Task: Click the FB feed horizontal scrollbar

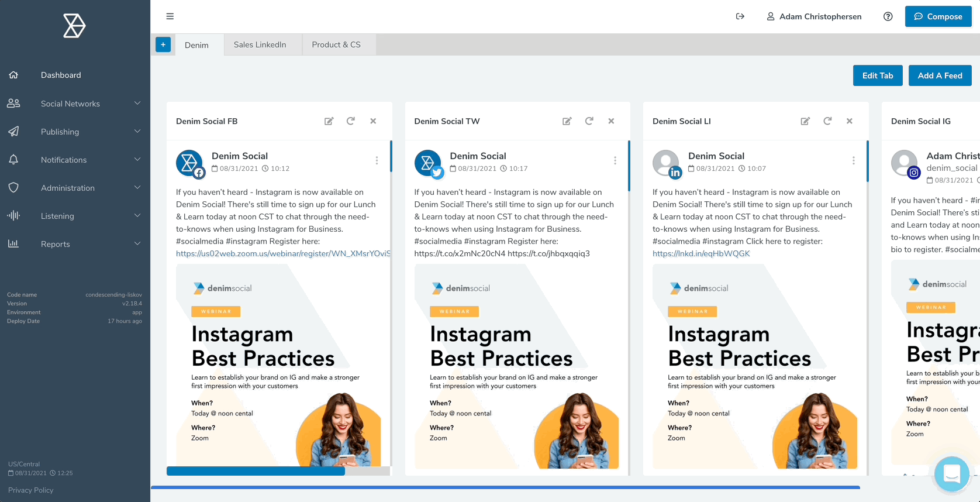Action: tap(256, 471)
